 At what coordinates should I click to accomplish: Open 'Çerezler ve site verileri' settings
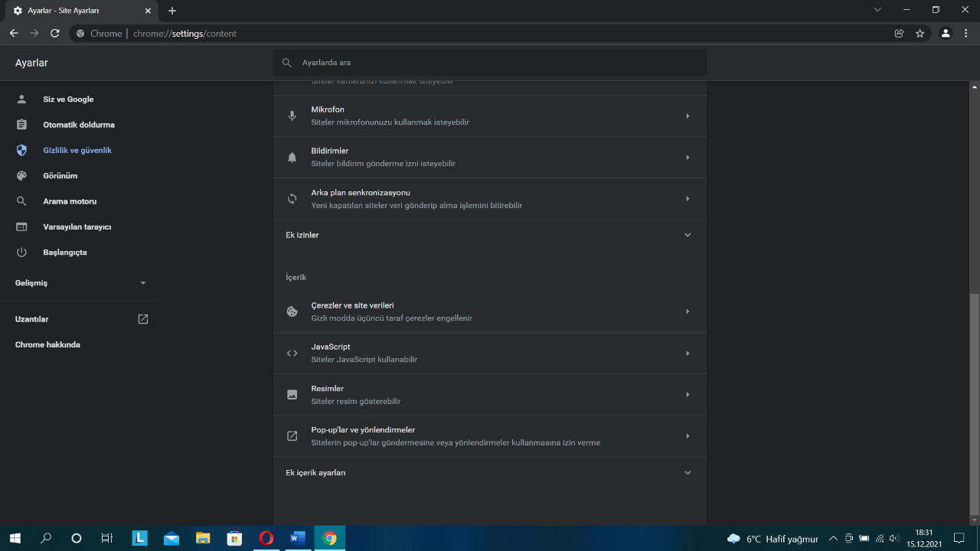(x=490, y=311)
